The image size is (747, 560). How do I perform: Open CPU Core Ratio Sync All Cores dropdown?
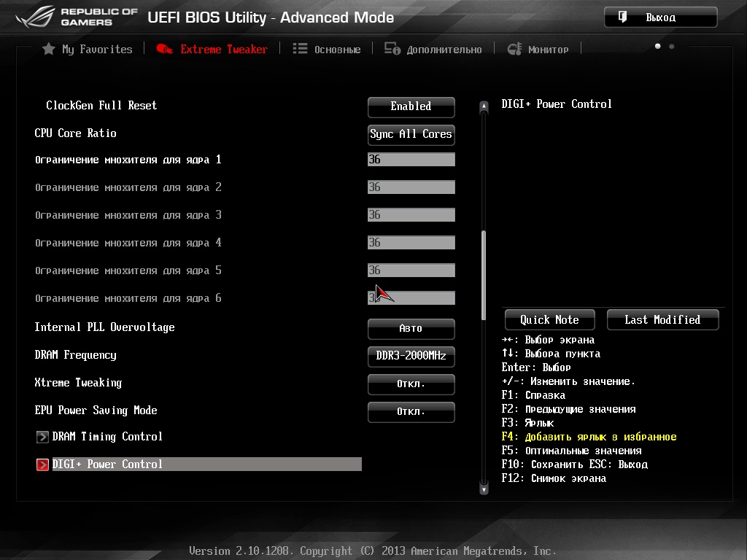(x=411, y=134)
